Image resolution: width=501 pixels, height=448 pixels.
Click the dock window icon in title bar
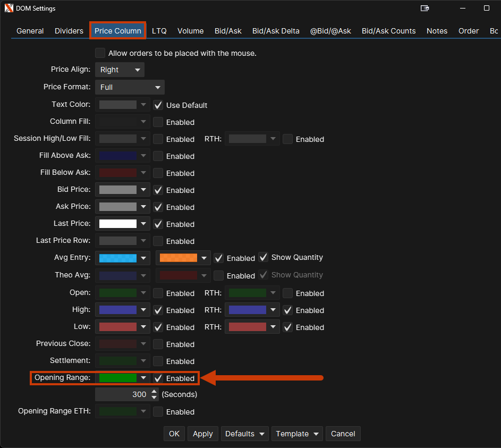coord(424,9)
